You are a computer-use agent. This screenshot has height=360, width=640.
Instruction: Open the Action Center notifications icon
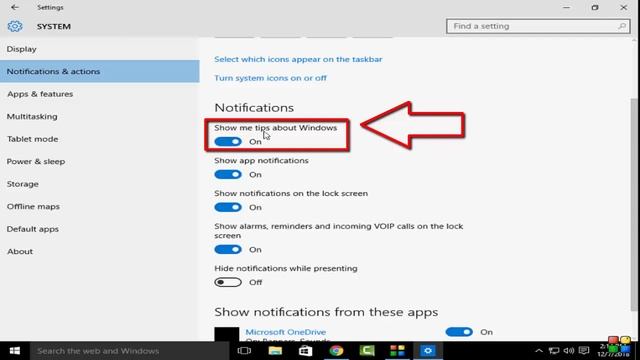(x=584, y=351)
